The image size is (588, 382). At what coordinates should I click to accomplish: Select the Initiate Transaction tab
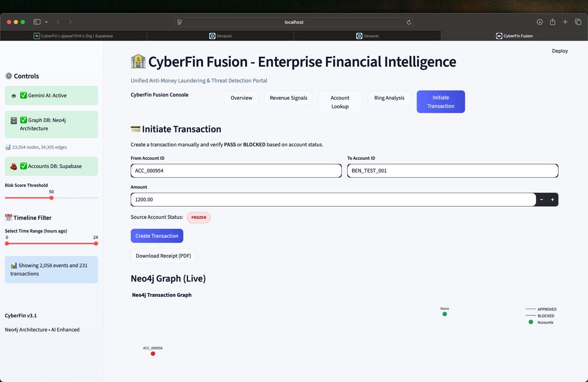tap(441, 101)
